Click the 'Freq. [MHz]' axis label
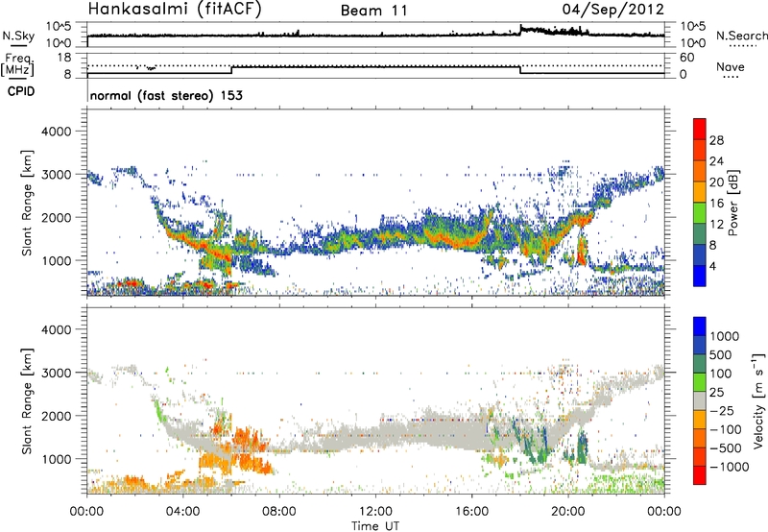Image resolution: width=768 pixels, height=532 pixels. pos(17,64)
